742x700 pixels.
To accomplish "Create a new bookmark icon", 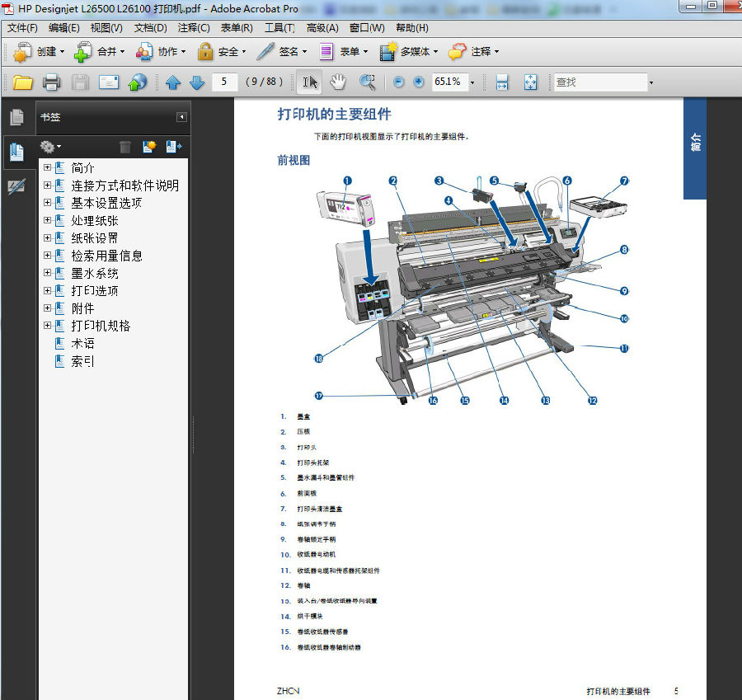I will point(149,147).
